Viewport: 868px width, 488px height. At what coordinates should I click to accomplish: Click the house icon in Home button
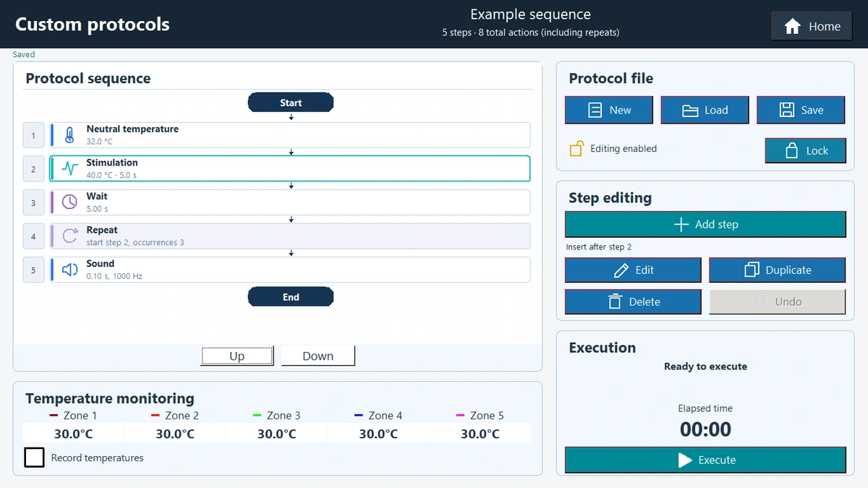coord(792,26)
